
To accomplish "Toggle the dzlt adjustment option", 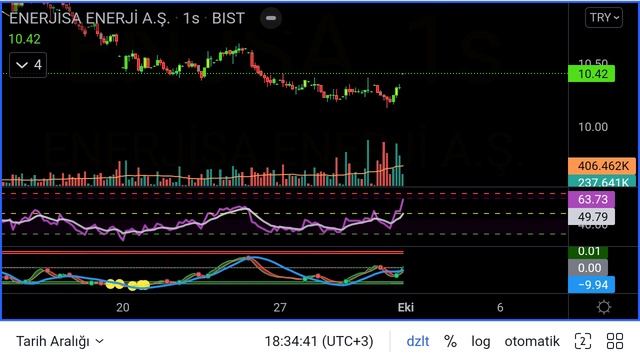I will click(x=418, y=341).
